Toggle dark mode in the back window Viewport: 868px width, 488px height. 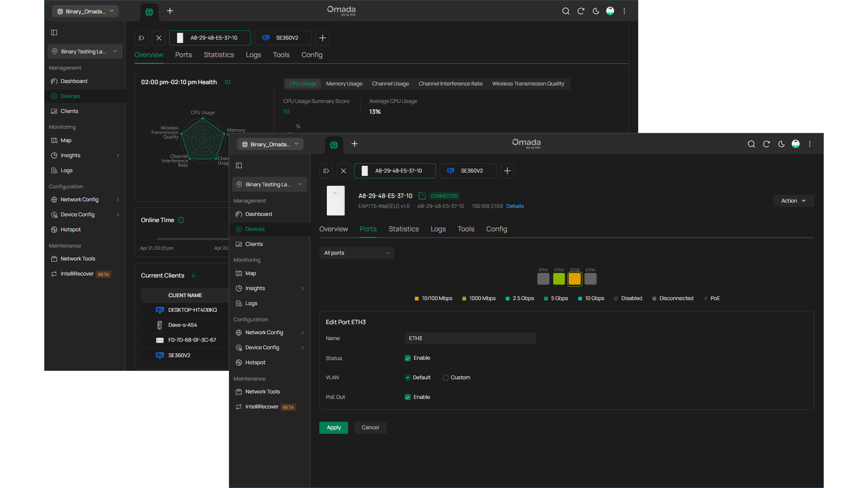pos(596,11)
